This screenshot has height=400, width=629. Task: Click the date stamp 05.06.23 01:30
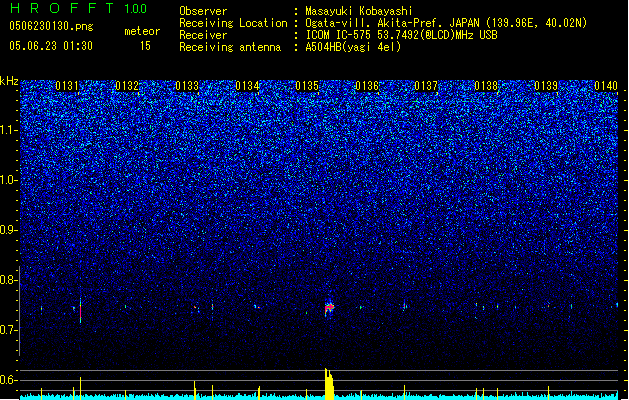(x=51, y=46)
